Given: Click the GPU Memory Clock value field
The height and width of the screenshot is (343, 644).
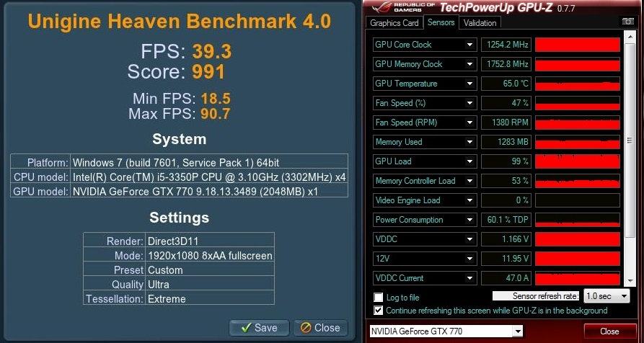Looking at the screenshot, I should (x=506, y=64).
